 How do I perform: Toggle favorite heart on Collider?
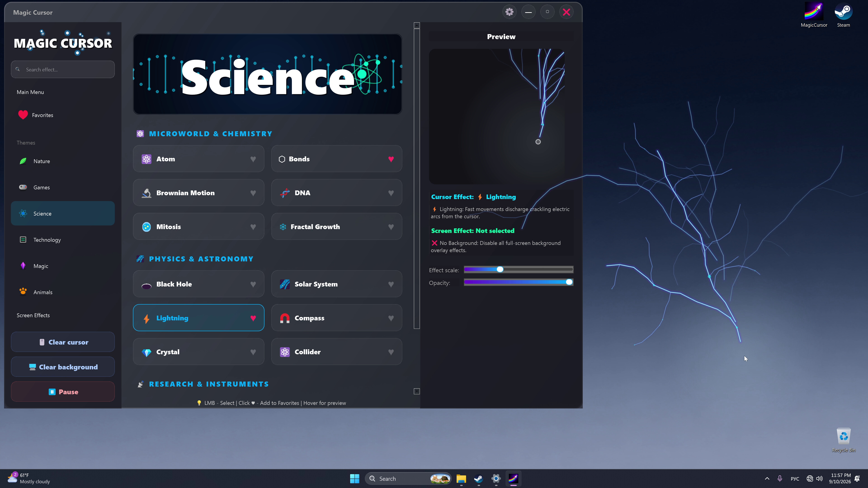click(391, 352)
